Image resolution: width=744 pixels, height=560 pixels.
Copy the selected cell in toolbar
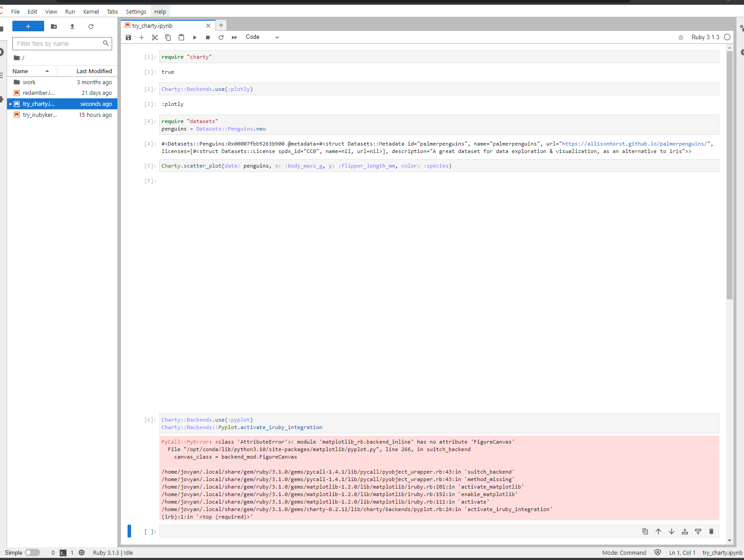[x=168, y=37]
